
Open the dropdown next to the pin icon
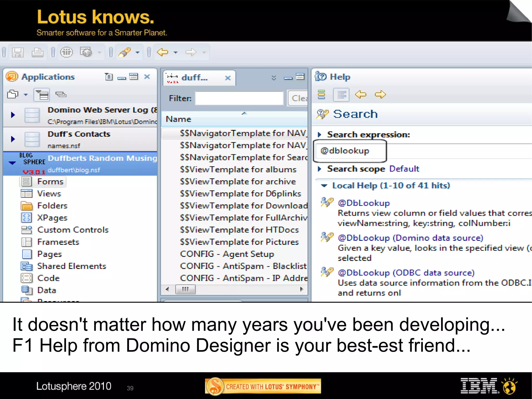tap(138, 53)
